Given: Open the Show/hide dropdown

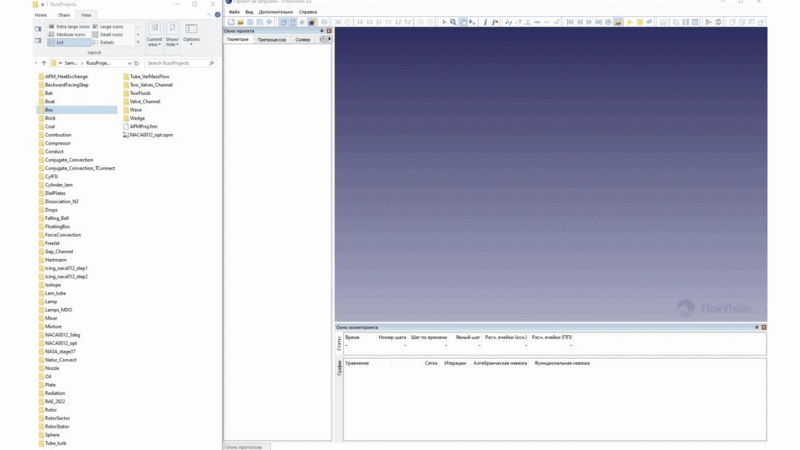Looking at the screenshot, I should pyautogui.click(x=172, y=35).
